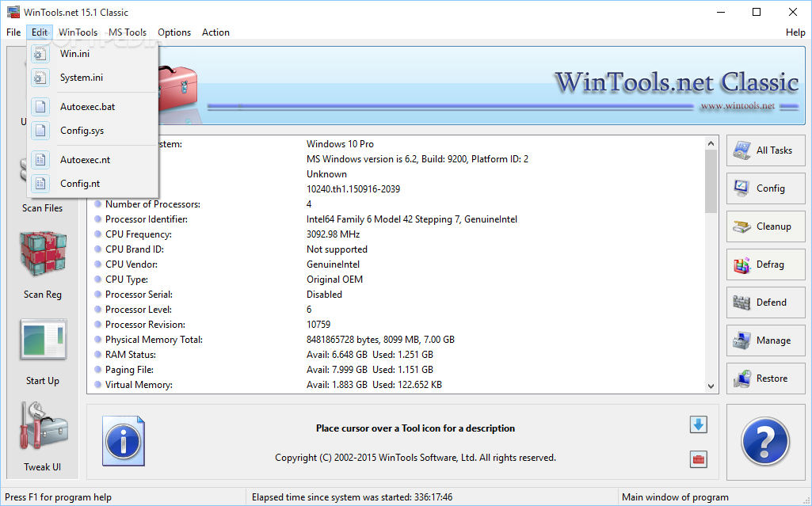Viewport: 812px width, 506px height.
Task: Click the Windows 10 Pro value
Action: pos(340,144)
